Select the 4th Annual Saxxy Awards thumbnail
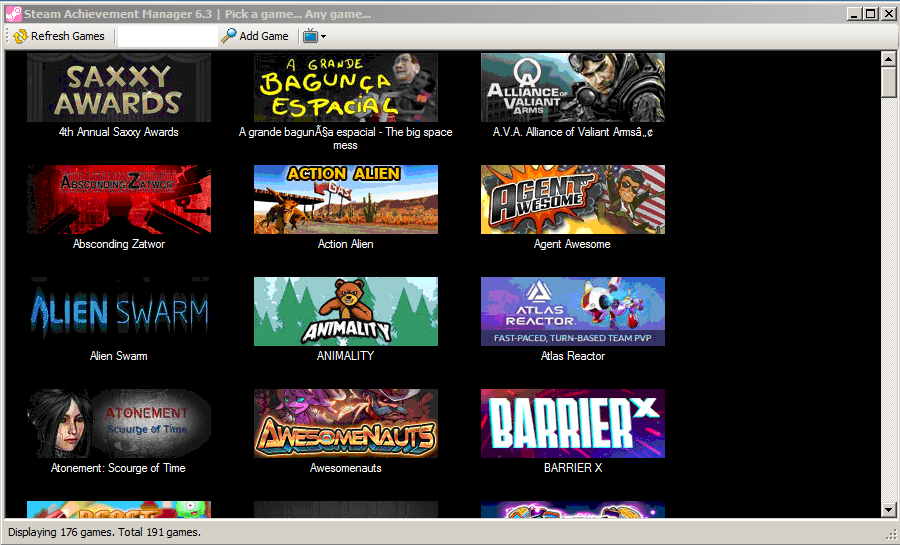Viewport: 900px width, 545px height. [119, 87]
